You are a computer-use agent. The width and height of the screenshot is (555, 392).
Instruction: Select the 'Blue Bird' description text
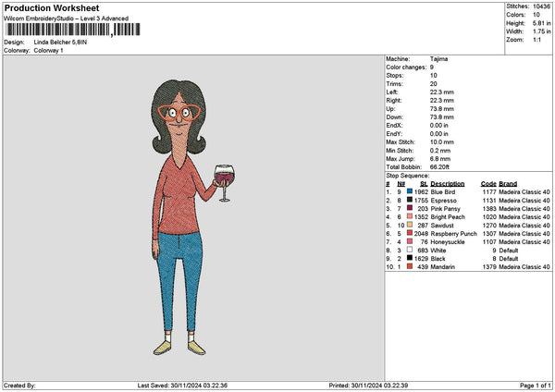(443, 192)
